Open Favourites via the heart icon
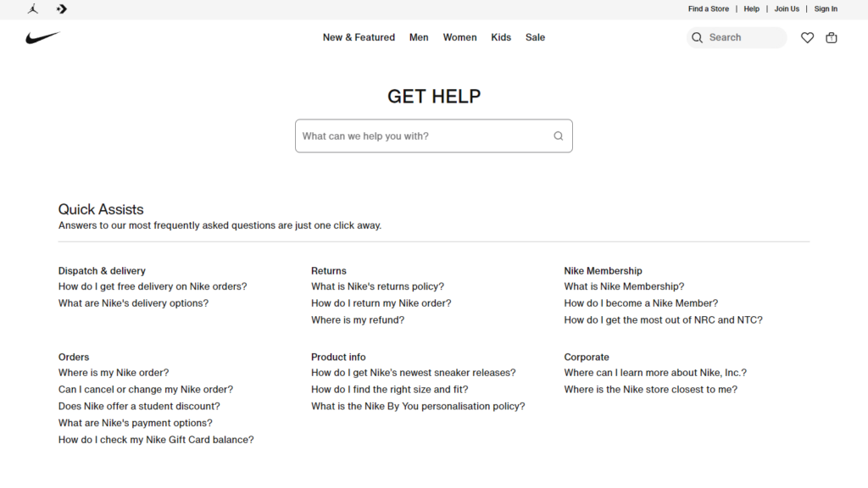868x488 pixels. point(807,37)
